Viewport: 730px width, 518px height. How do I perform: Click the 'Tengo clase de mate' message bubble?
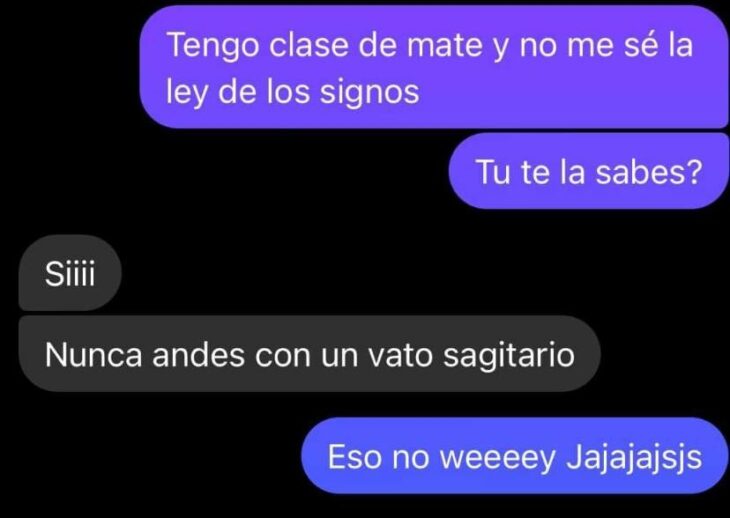434,67
